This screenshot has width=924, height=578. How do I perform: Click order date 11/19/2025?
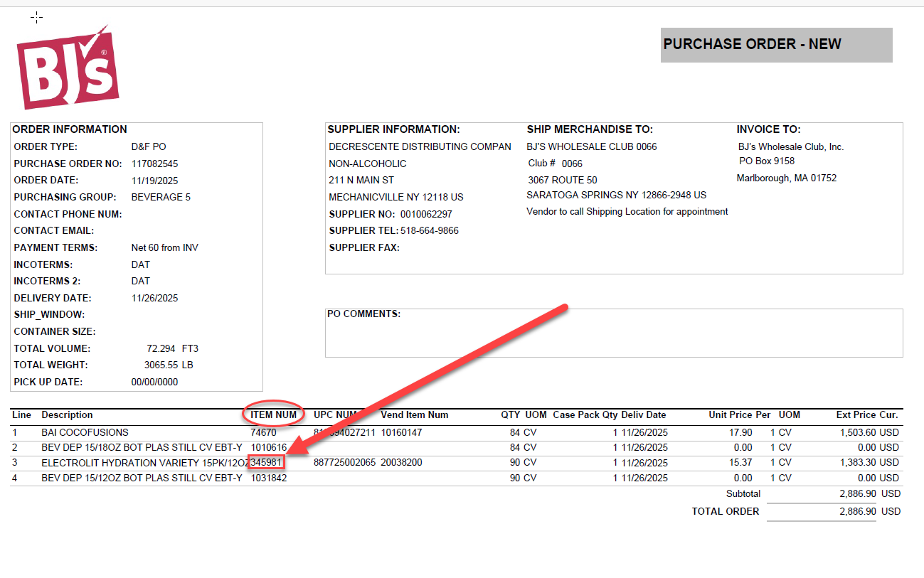click(154, 181)
